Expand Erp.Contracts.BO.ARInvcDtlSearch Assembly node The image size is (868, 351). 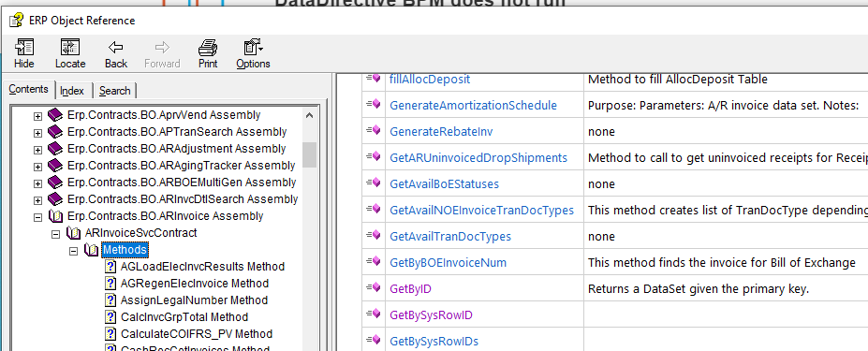37,200
